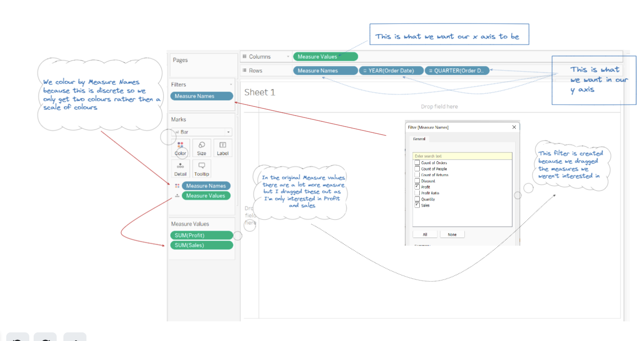Check the Count of People checkbox

point(417,169)
